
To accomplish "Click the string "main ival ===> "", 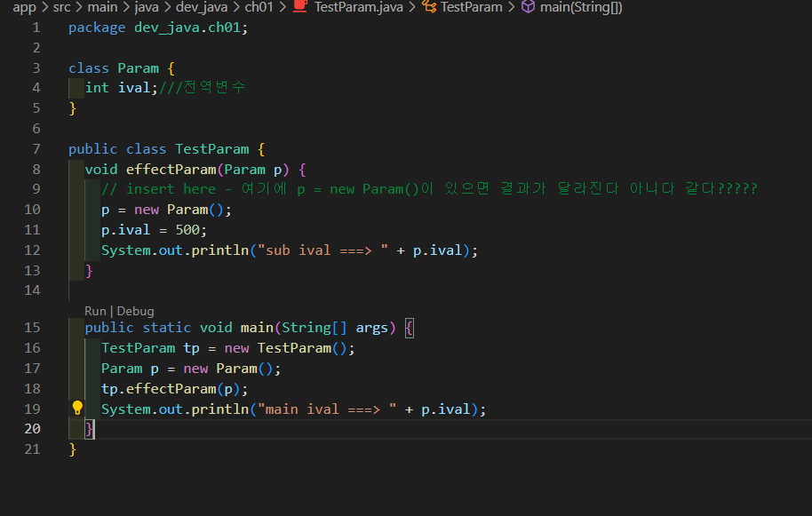I will coord(327,409).
